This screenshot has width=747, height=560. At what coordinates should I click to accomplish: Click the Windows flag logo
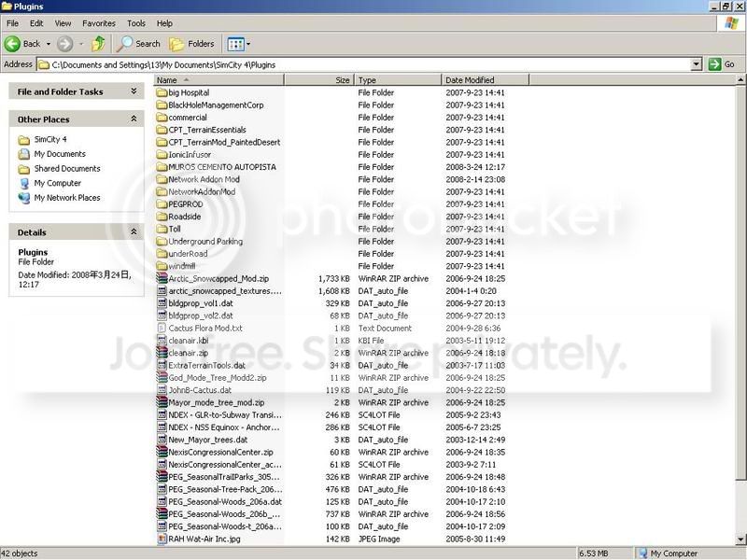tap(731, 22)
